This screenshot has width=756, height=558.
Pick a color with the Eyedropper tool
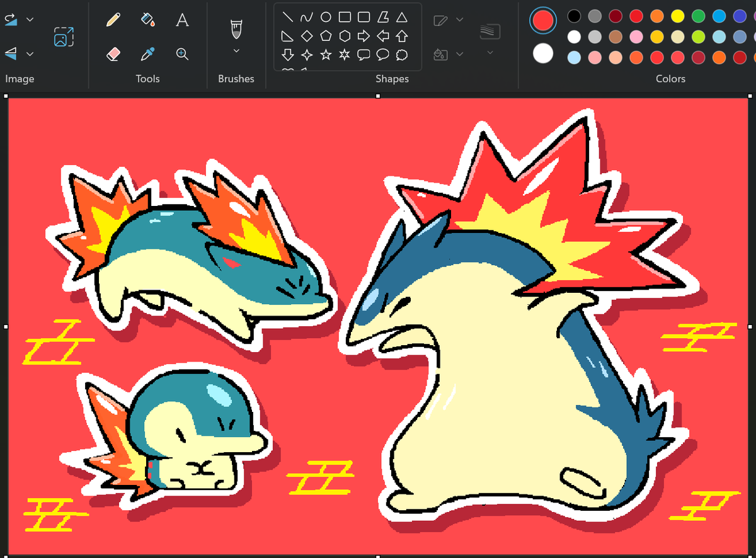(147, 54)
